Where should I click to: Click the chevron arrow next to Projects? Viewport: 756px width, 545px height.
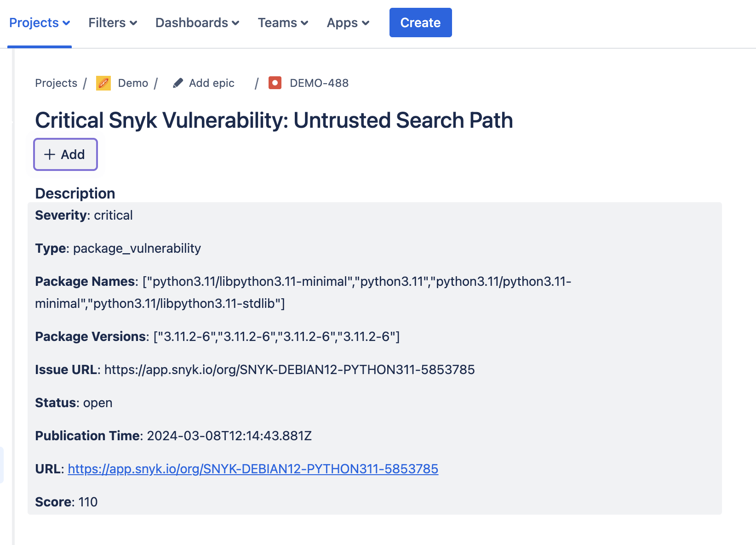click(x=66, y=23)
